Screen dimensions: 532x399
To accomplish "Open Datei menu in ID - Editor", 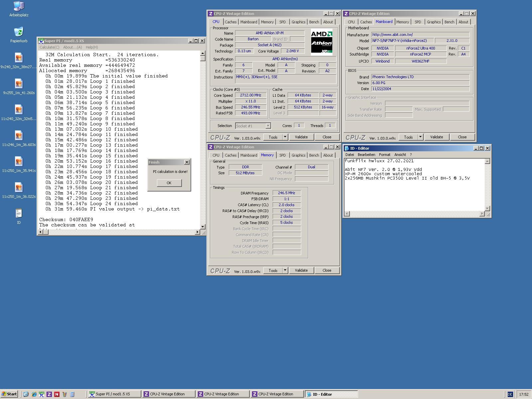I will [350, 155].
